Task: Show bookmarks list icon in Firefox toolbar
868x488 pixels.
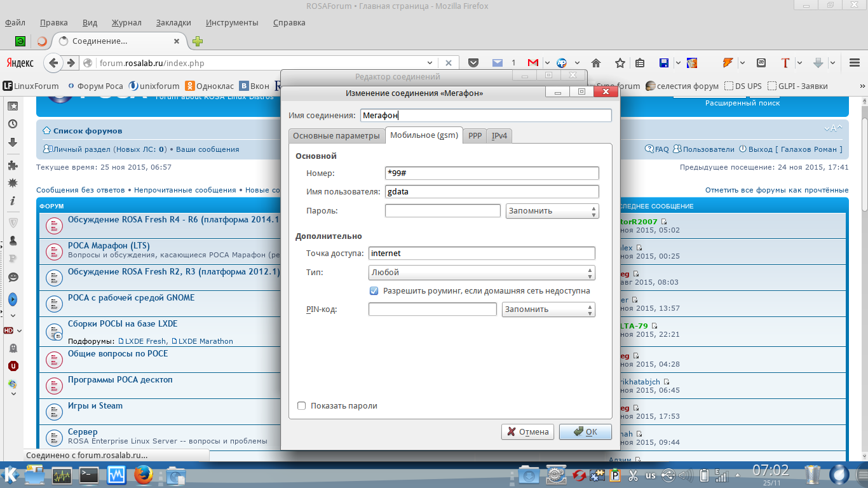Action: tap(640, 63)
